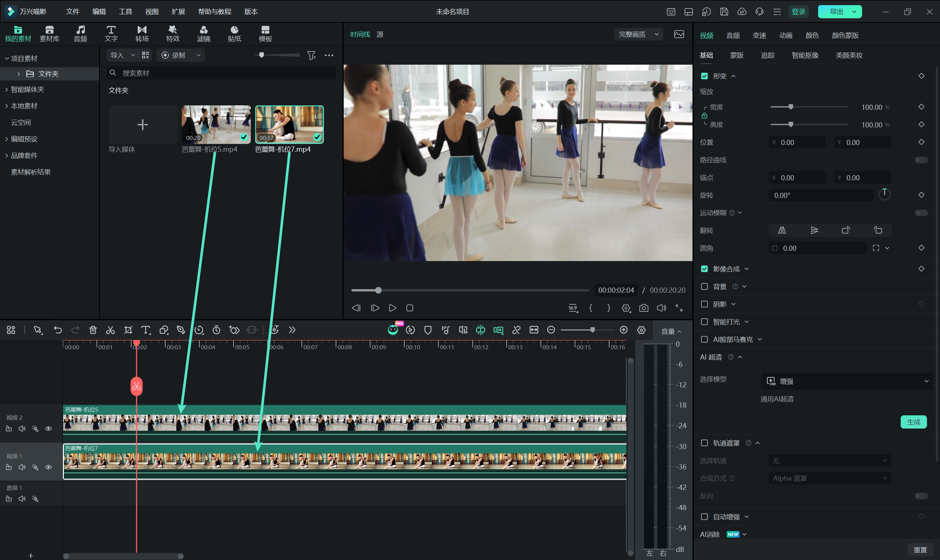Image resolution: width=940 pixels, height=560 pixels.
Task: Click the text tool in timeline toolbar
Action: pos(146,330)
